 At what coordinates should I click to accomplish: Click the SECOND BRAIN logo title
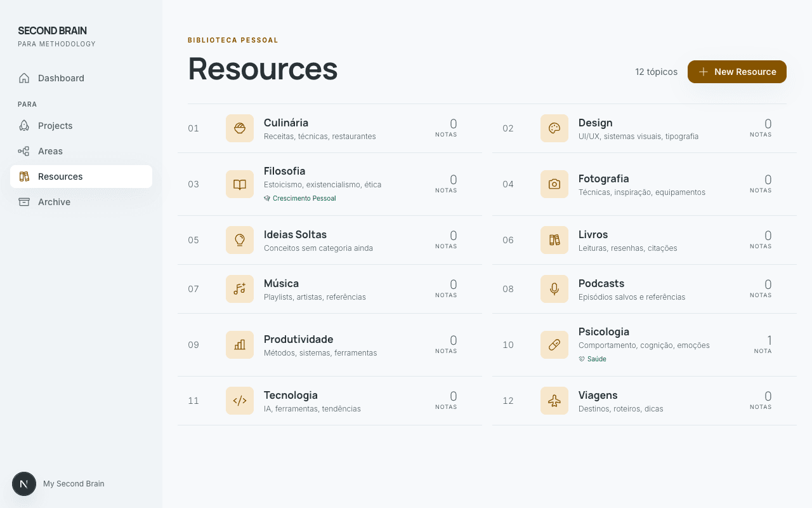[x=52, y=30]
